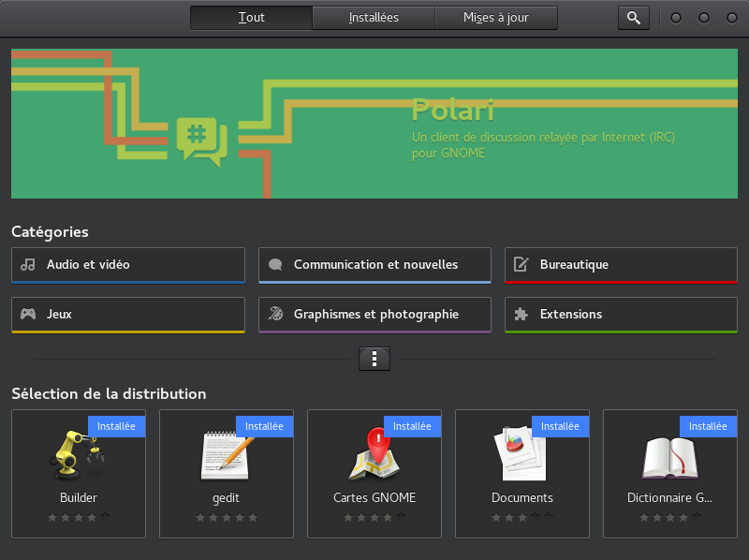This screenshot has height=560, width=749.
Task: Click the Polari chat bubble icon
Action: tap(201, 141)
